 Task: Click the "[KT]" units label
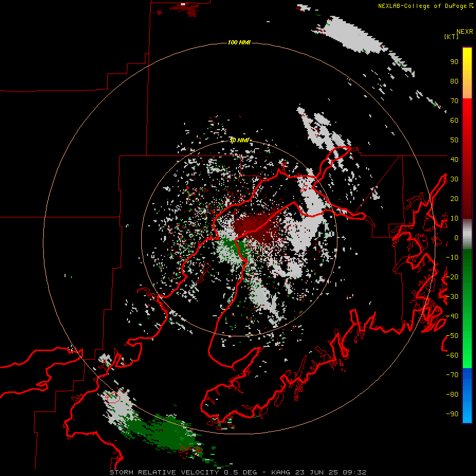click(x=451, y=36)
